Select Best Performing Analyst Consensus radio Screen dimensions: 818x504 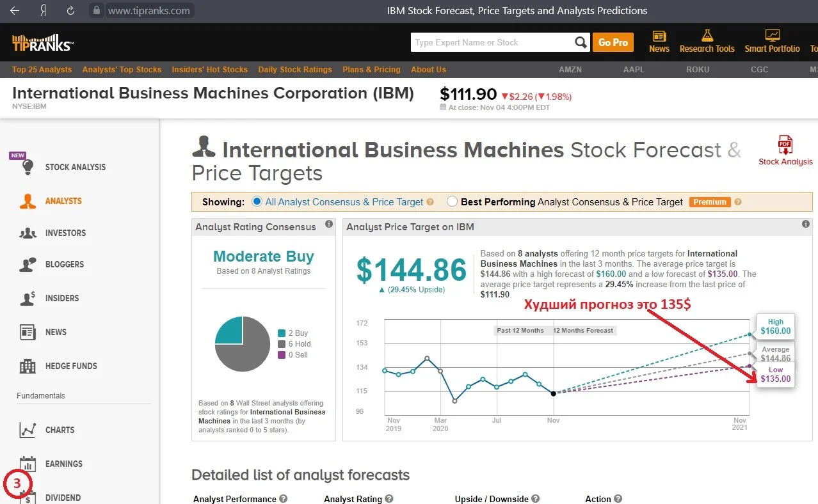452,201
